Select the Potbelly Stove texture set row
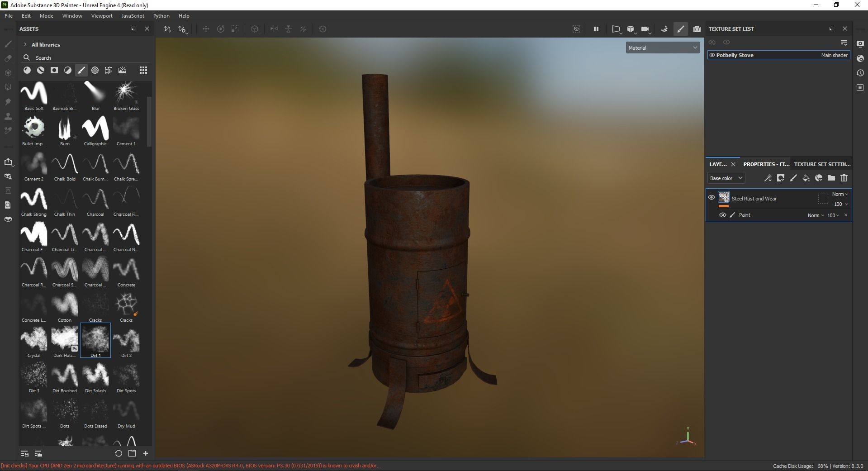Screen dimensions: 868x471 coord(778,55)
